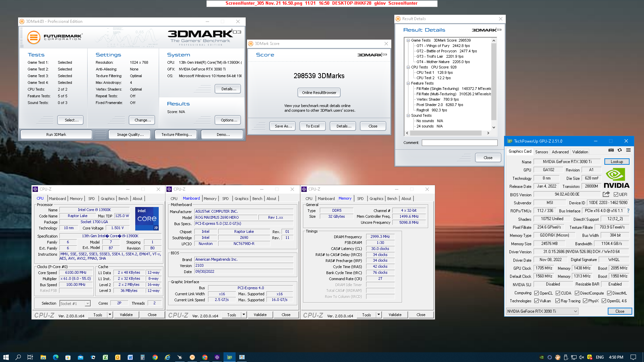Click the GPU-Z refresh icon
Screen dimensions: 644x362
click(620, 150)
